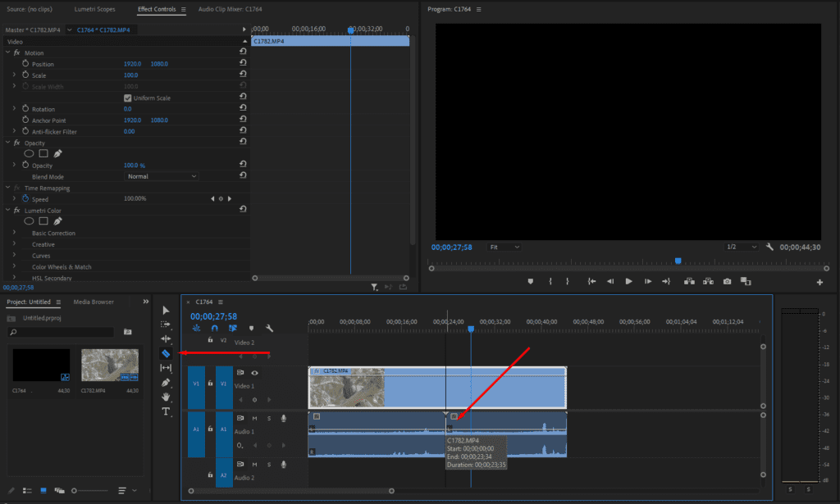The height and width of the screenshot is (504, 840).
Task: Select the Pen tool in timeline toolbar
Action: pos(166,383)
